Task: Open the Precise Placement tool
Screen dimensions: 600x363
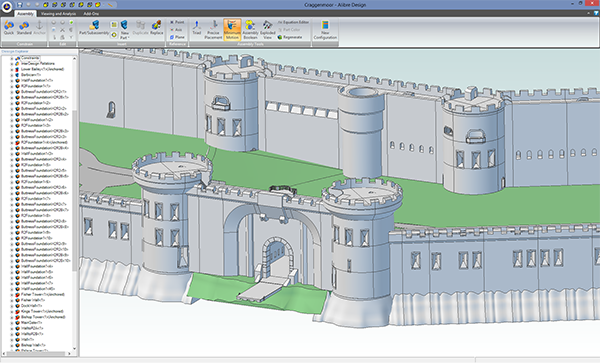Action: point(213,29)
